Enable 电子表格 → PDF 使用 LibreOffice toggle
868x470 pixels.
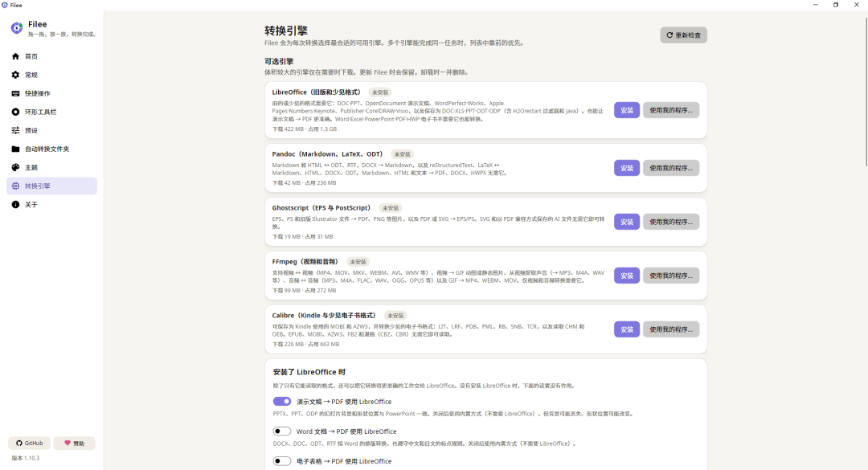click(282, 461)
